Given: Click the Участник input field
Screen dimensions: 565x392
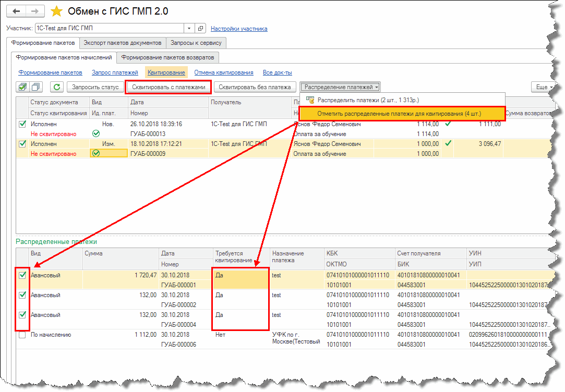Looking at the screenshot, I should [110, 28].
